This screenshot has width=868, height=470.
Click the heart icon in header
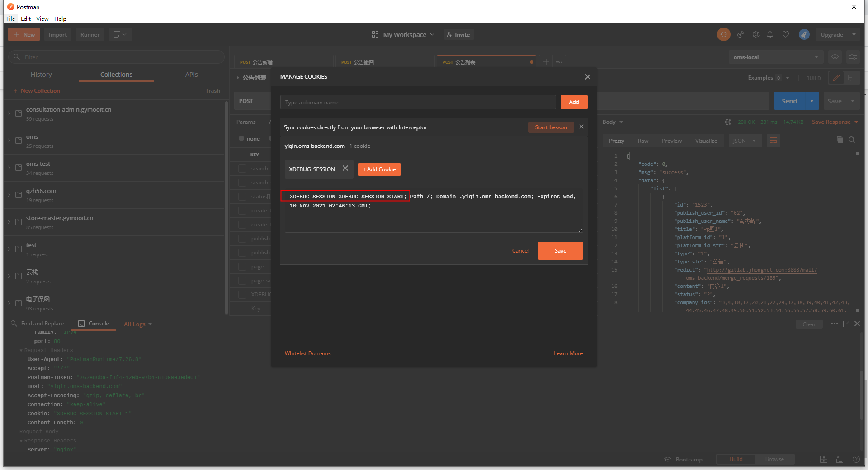(x=786, y=34)
